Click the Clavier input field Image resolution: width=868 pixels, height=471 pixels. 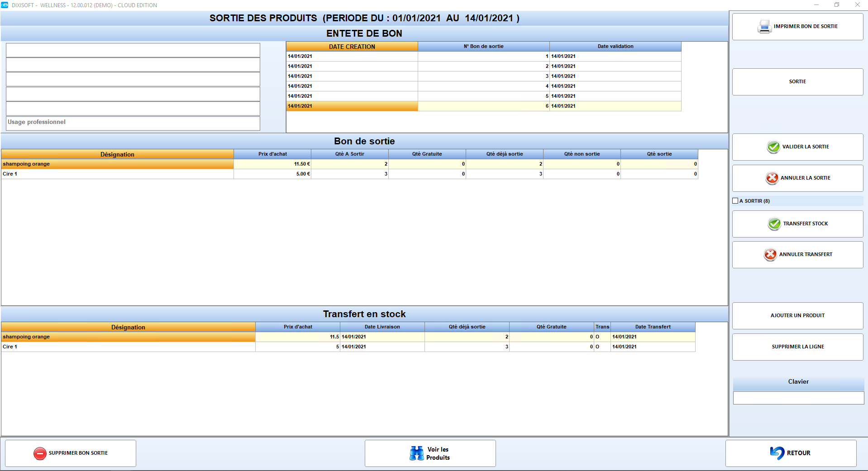pos(798,398)
